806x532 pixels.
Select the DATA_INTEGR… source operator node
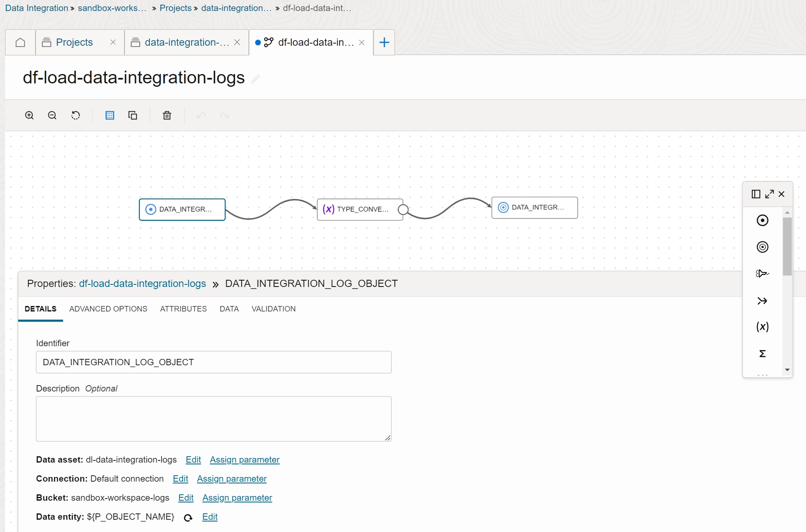[182, 209]
